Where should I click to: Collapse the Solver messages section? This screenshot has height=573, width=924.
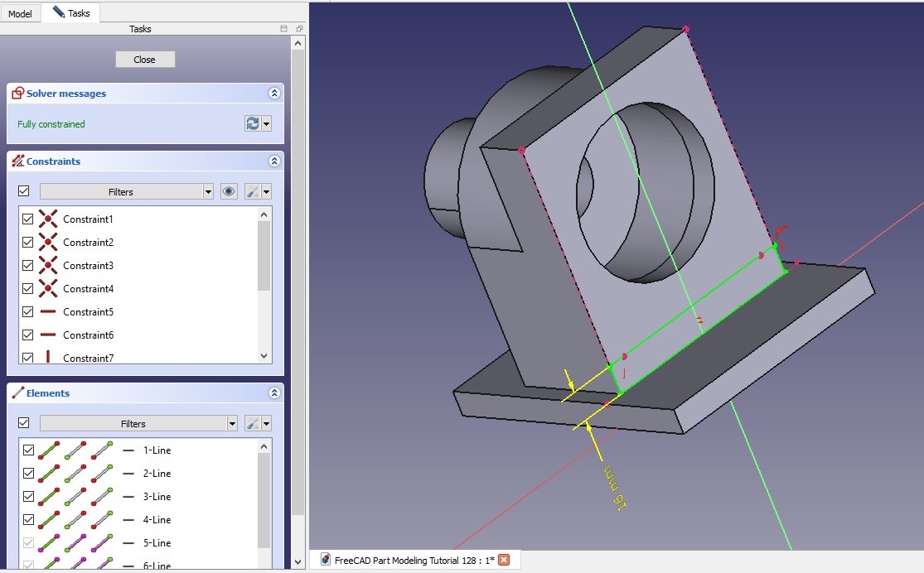(x=273, y=94)
